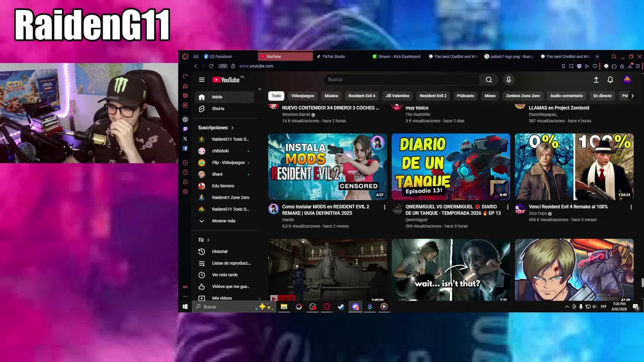Open Steam from the taskbar
This screenshot has width=644, height=362.
point(341,307)
